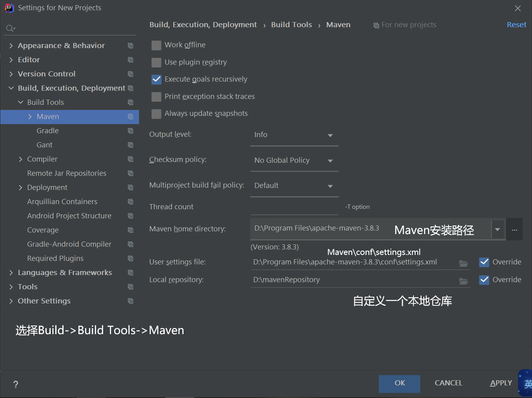Open Arquillian Containers page
The height and width of the screenshot is (398, 532).
tap(62, 202)
